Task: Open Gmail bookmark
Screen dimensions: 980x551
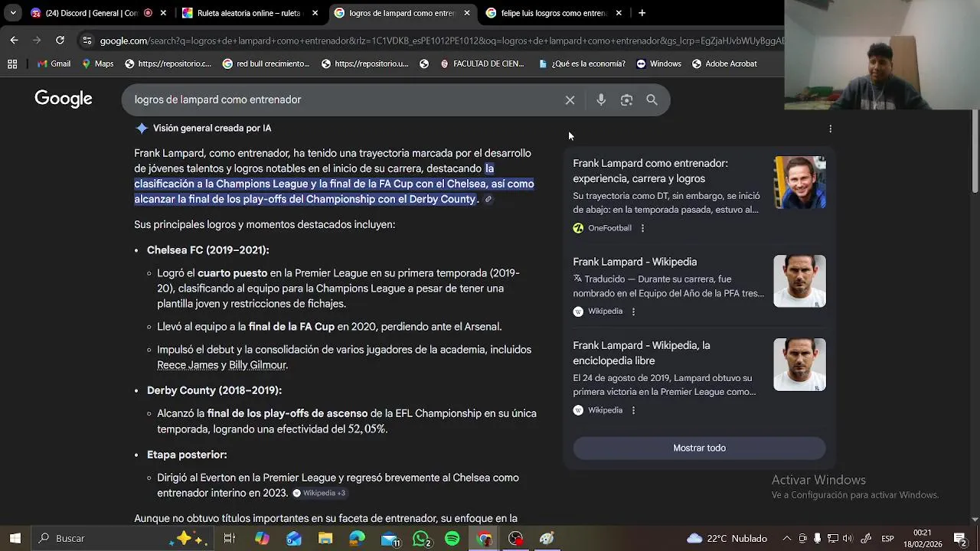Action: pyautogui.click(x=54, y=64)
